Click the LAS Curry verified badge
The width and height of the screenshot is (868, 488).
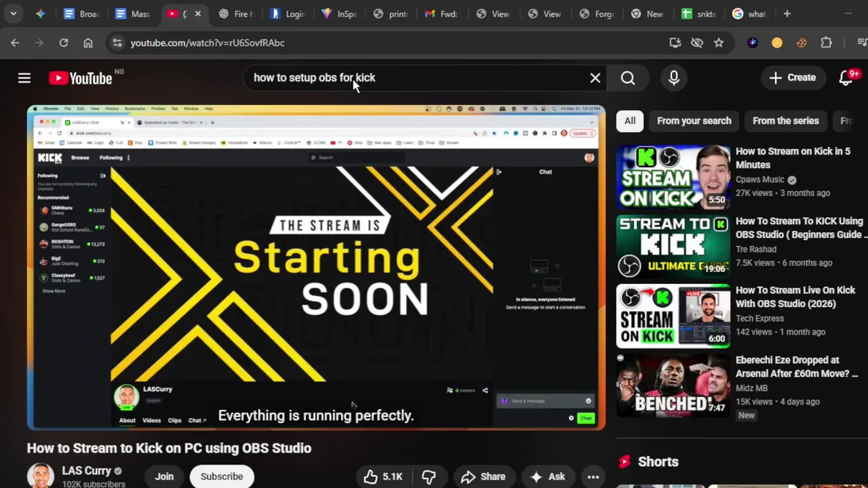pos(118,471)
